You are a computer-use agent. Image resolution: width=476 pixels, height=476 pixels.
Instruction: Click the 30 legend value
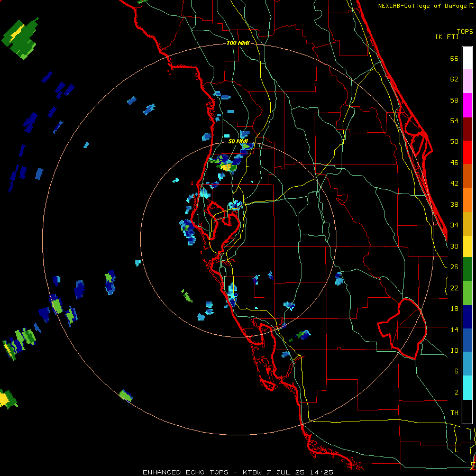(454, 246)
